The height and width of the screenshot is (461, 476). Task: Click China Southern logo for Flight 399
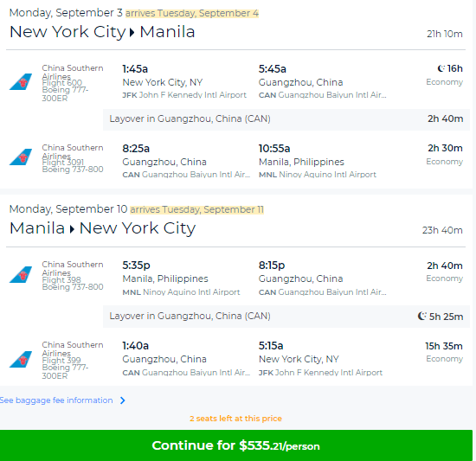coord(21,360)
